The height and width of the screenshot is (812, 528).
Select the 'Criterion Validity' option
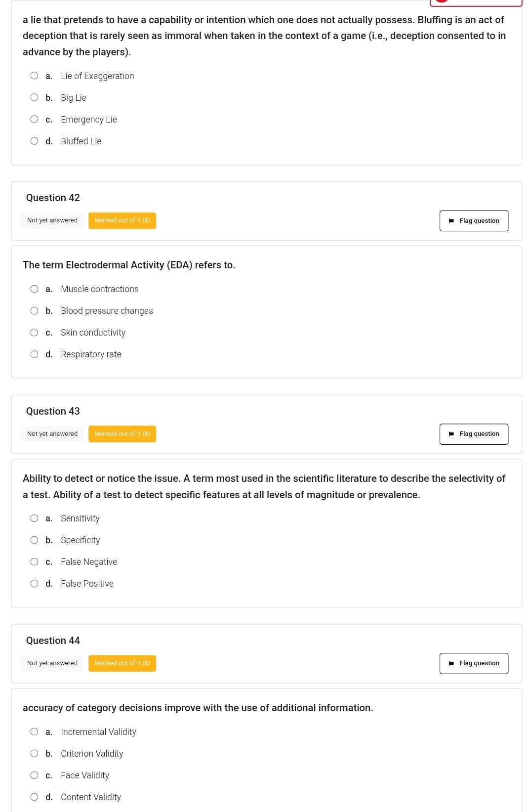click(34, 754)
